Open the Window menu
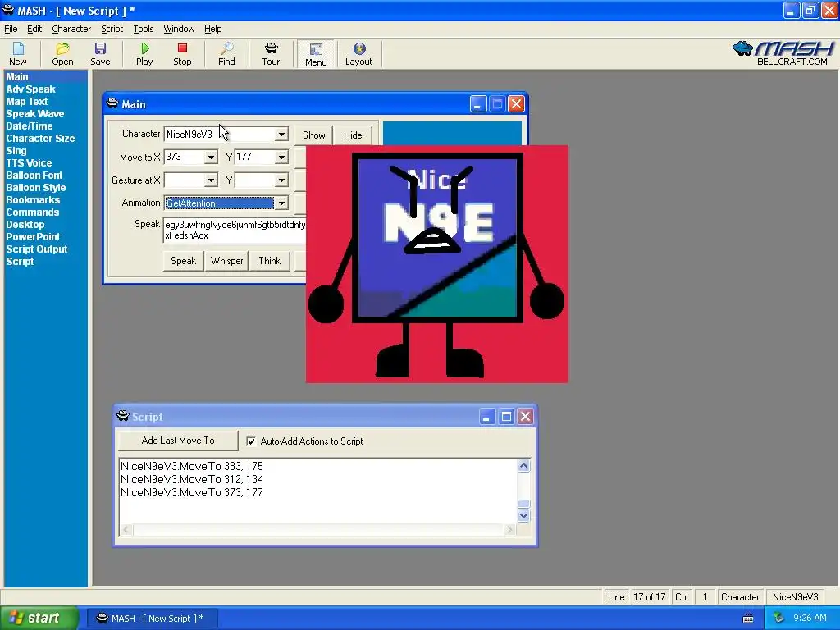This screenshot has height=630, width=840. click(179, 29)
